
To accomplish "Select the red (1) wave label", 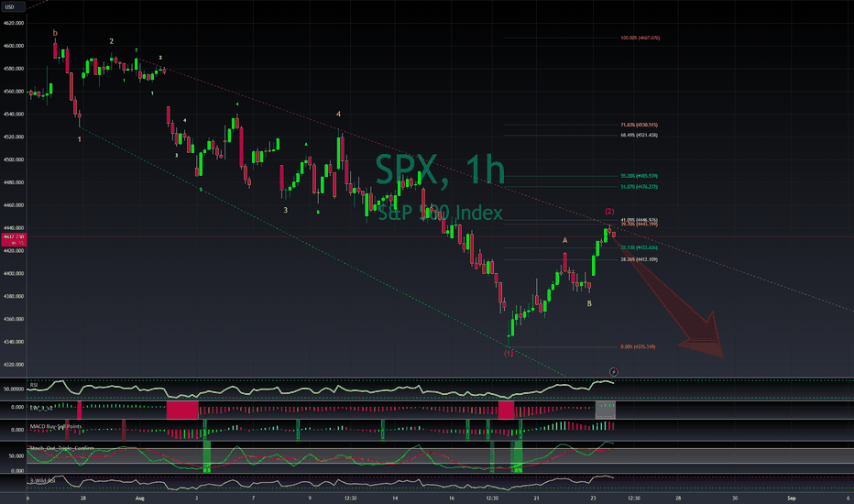I will (509, 353).
